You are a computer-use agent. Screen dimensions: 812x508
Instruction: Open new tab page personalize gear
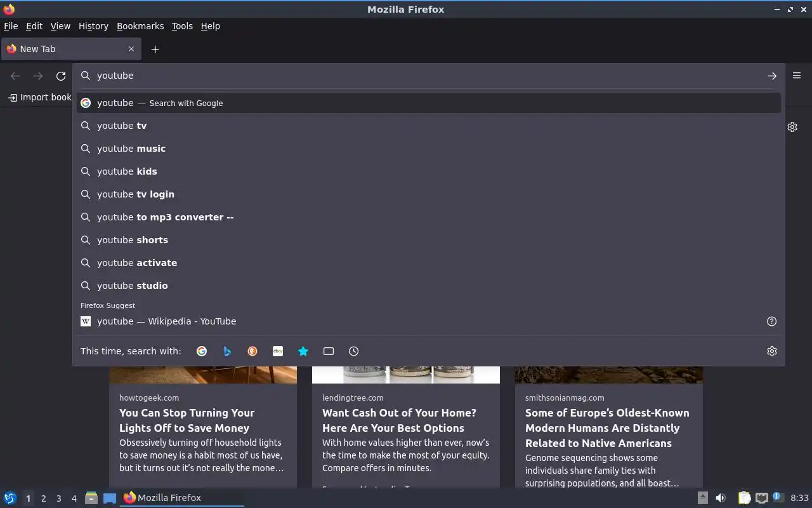[792, 127]
